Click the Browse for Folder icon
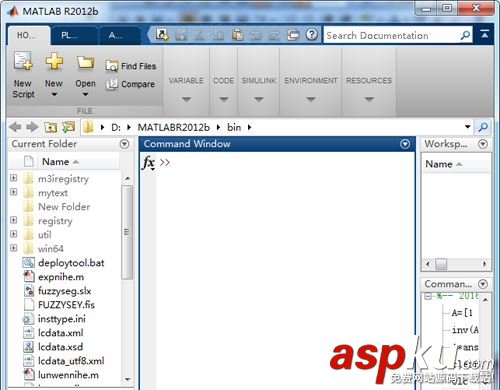Viewport: 500px width, 390px height. [69, 127]
